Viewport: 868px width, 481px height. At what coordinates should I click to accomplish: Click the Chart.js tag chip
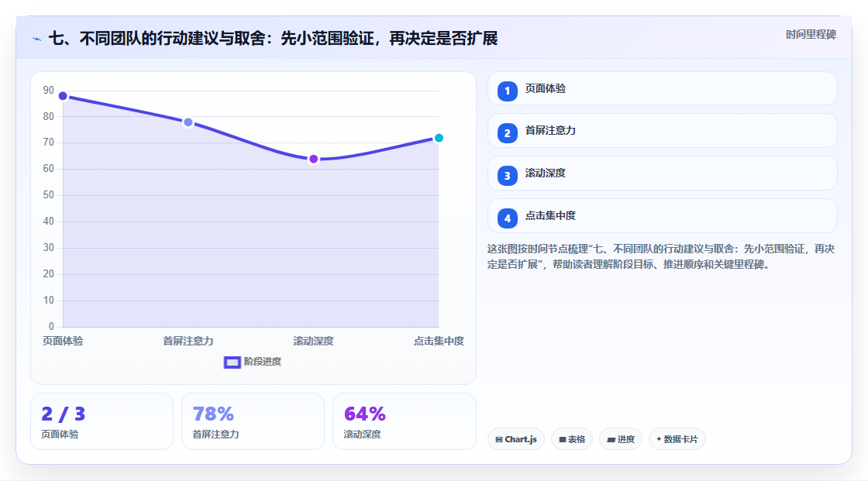tap(516, 439)
